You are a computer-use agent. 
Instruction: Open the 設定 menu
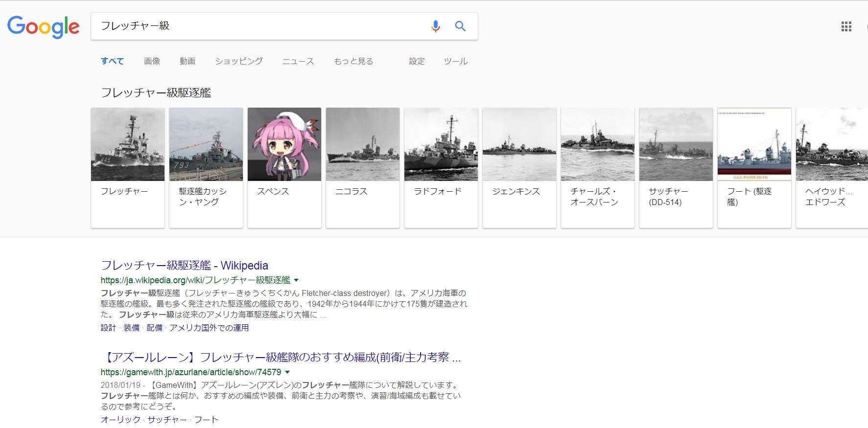tap(417, 61)
